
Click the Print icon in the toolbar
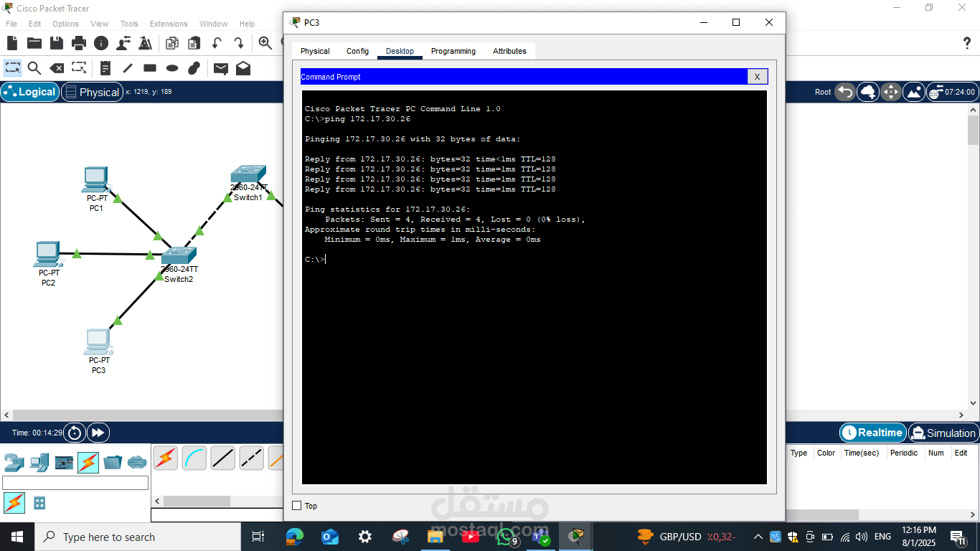[x=79, y=43]
